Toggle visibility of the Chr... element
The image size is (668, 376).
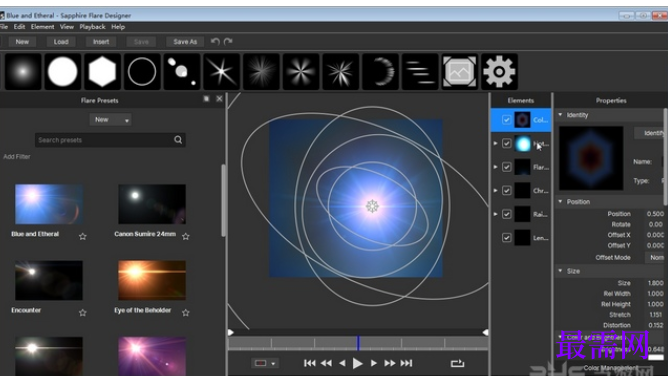click(507, 190)
